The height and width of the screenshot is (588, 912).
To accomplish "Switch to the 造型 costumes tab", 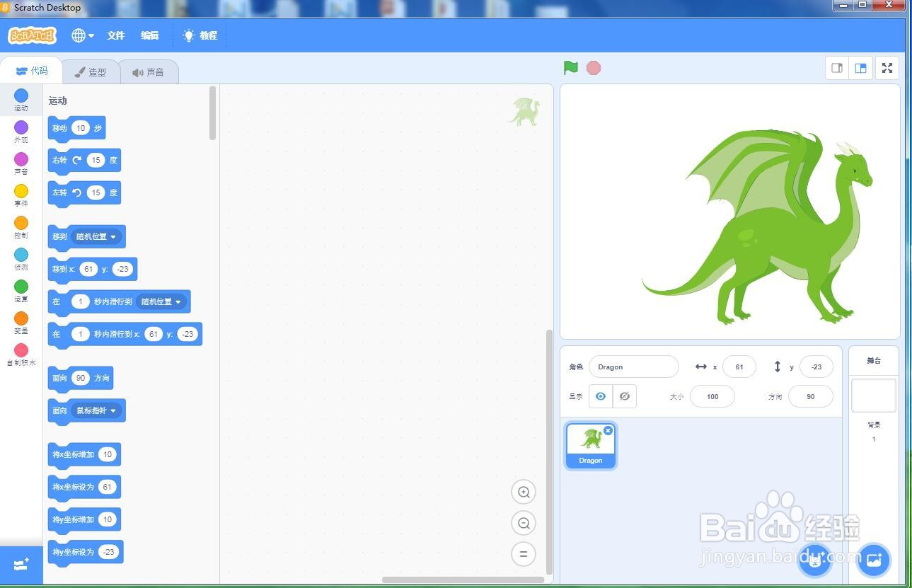I will [x=91, y=72].
